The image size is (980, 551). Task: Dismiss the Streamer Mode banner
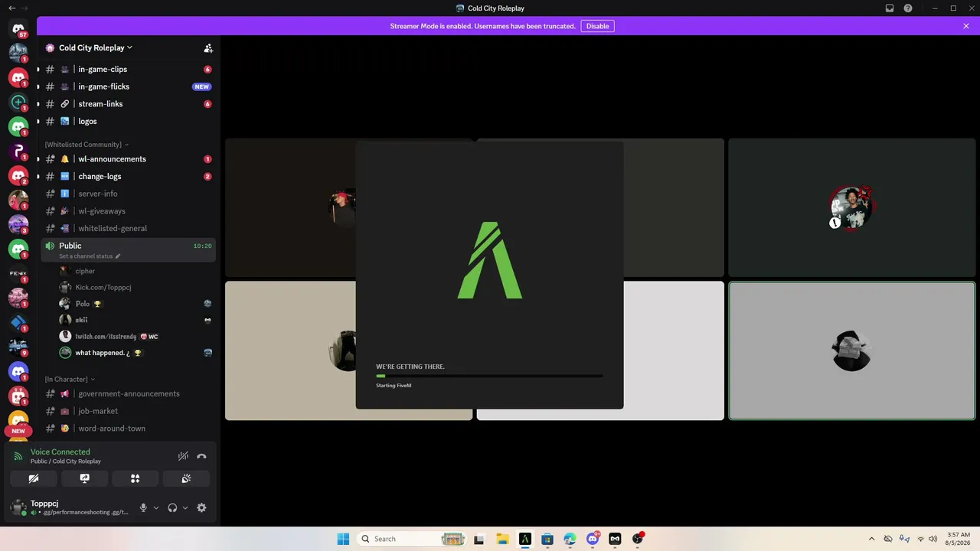click(966, 26)
